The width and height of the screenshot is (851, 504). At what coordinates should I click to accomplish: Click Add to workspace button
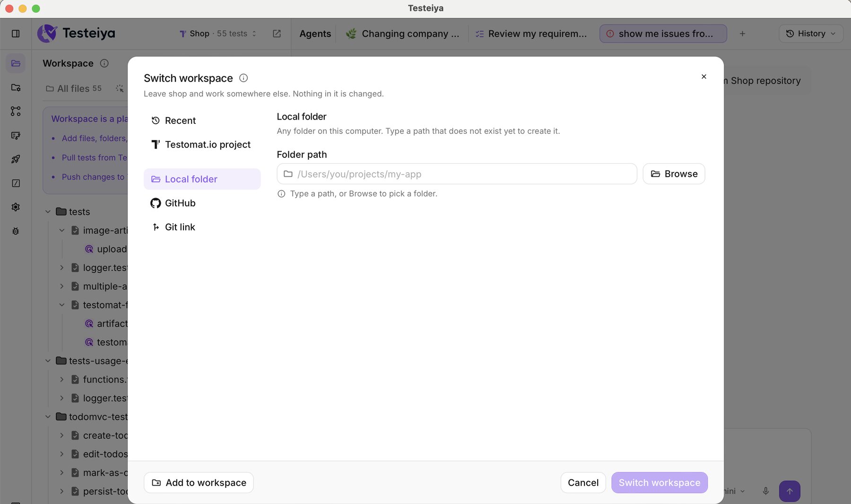[199, 483]
